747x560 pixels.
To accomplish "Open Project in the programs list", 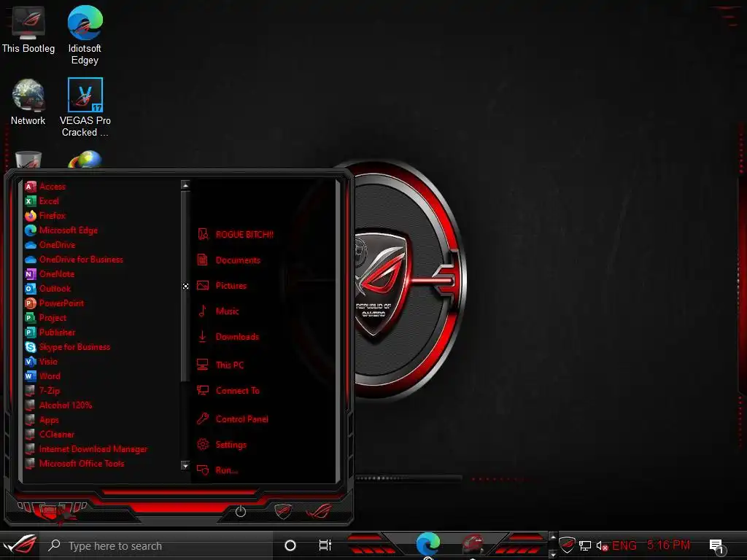I will pyautogui.click(x=46, y=318).
